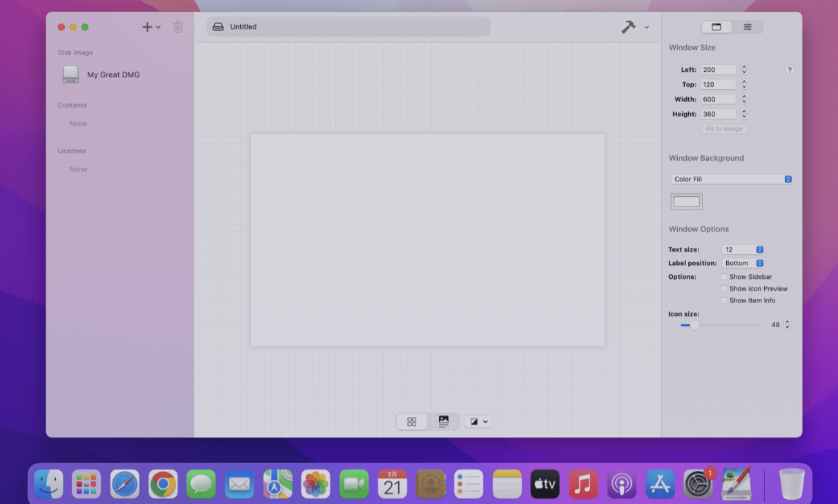838x504 pixels.
Task: Open the background color swatch picker
Action: [x=686, y=201]
